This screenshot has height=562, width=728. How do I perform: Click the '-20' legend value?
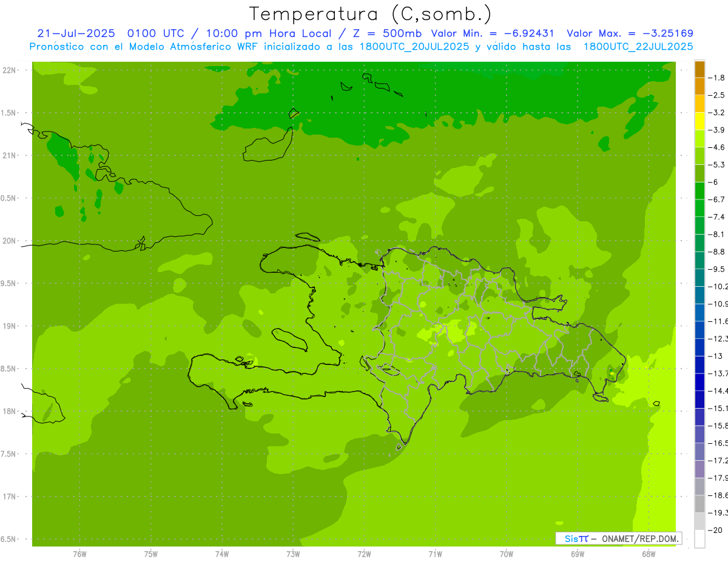tap(715, 530)
